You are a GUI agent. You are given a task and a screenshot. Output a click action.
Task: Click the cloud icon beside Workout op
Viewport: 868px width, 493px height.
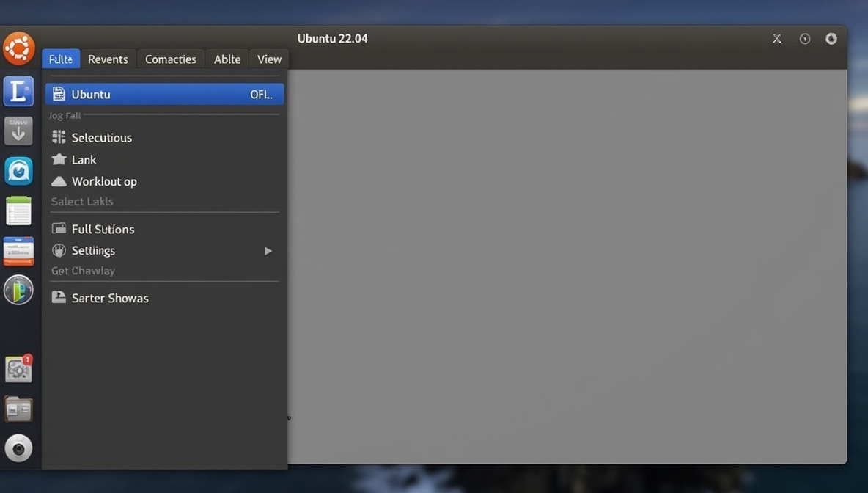tap(59, 181)
